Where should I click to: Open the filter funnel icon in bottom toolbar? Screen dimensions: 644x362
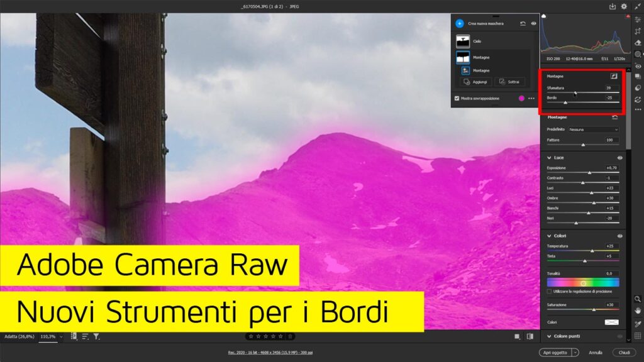click(x=96, y=337)
